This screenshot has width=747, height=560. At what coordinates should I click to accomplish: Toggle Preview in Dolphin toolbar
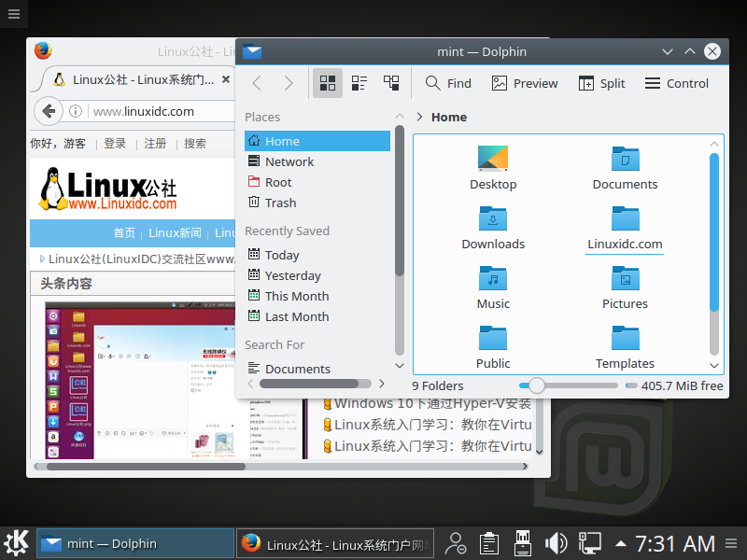pyautogui.click(x=525, y=83)
